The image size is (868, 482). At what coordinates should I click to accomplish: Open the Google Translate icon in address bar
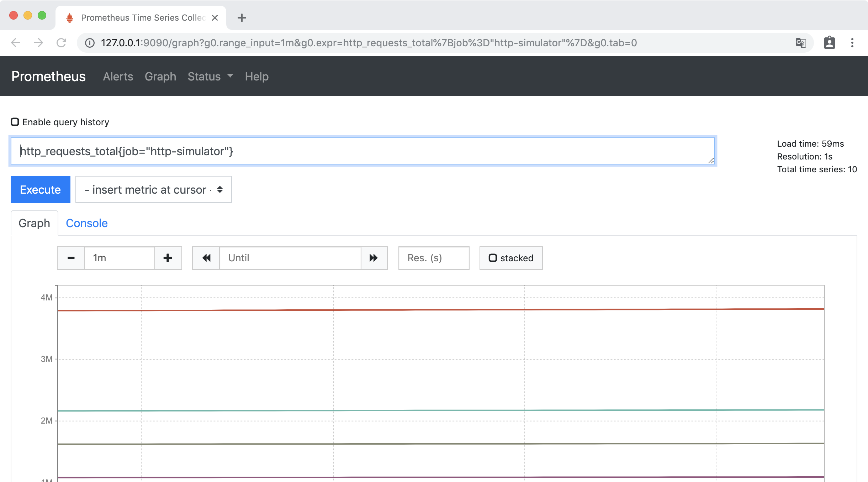801,43
